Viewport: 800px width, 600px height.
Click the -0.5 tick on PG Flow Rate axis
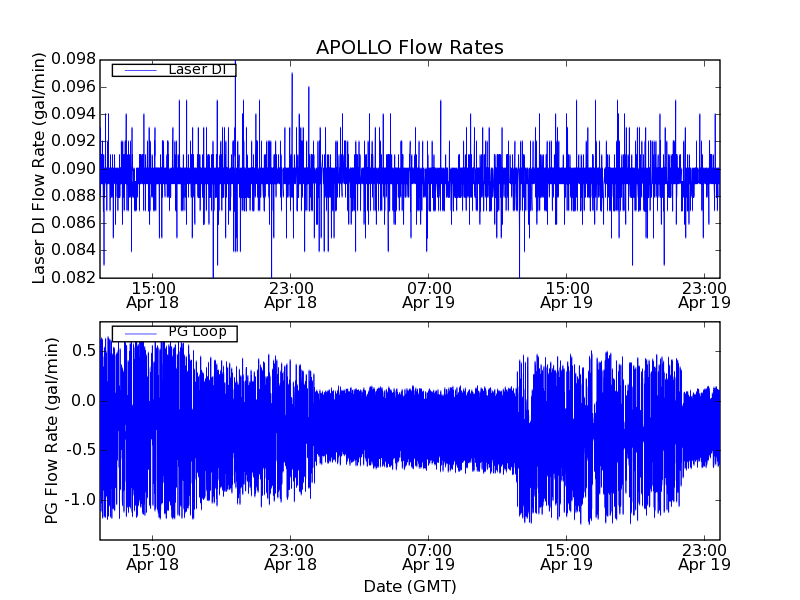click(x=80, y=450)
